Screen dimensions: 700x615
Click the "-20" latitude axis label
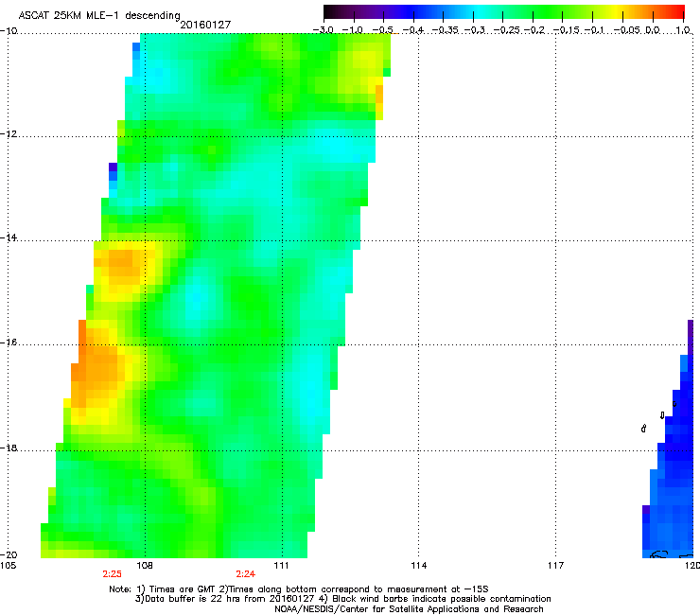(x=9, y=554)
